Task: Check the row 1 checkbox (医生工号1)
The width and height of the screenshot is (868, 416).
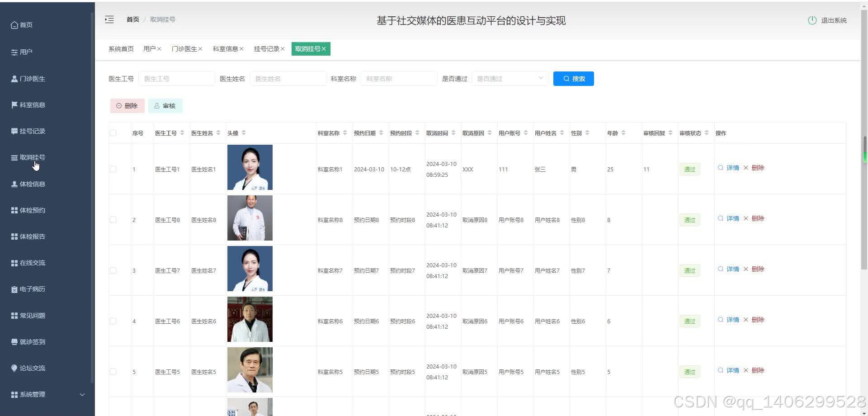Action: (113, 169)
